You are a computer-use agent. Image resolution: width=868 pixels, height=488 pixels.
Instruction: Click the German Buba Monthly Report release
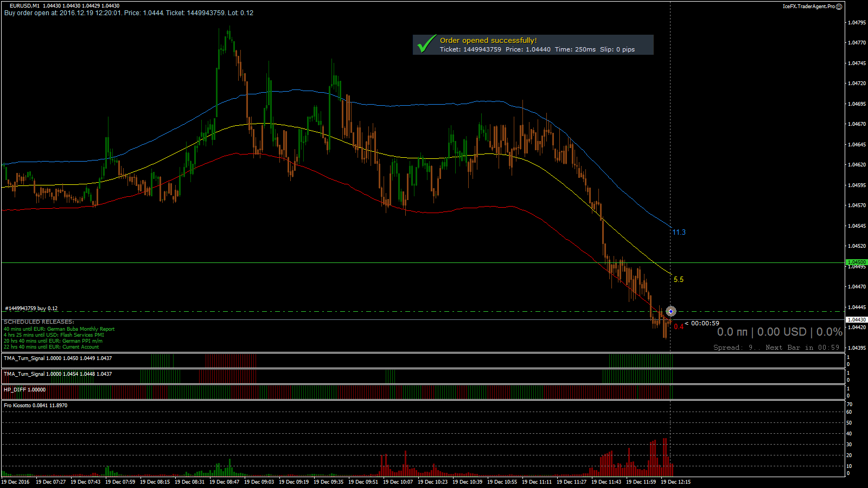pyautogui.click(x=59, y=329)
